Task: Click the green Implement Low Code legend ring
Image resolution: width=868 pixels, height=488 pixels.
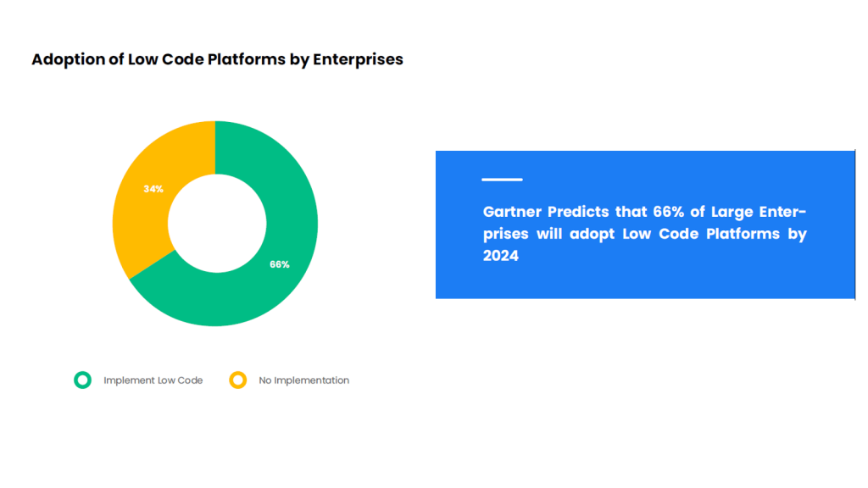Action: tap(82, 380)
